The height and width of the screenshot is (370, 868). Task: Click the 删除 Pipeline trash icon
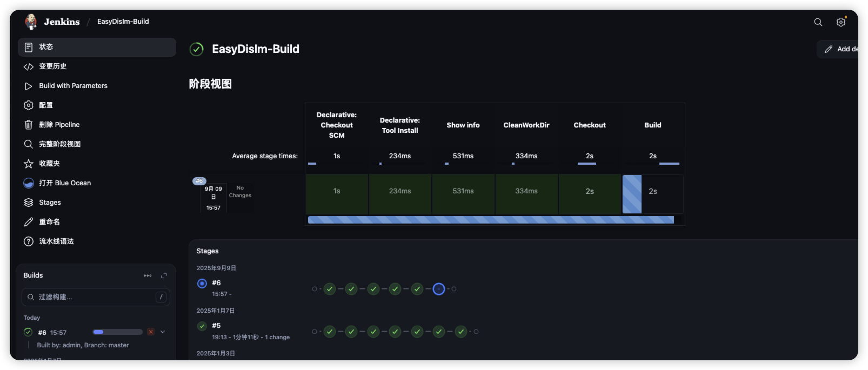29,125
